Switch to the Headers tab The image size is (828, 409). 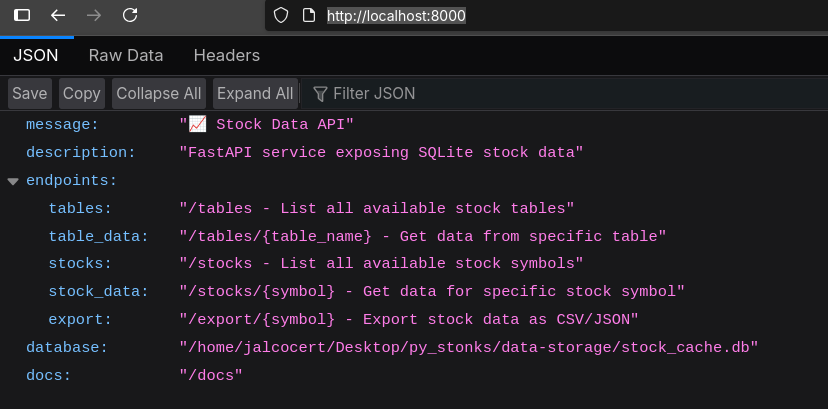pyautogui.click(x=227, y=55)
